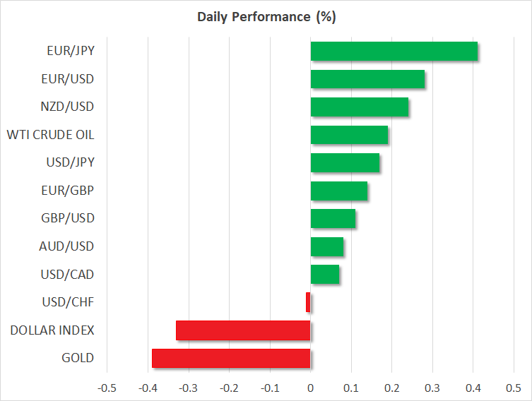
Task: Select the green EUR/JPY bar
Action: pyautogui.click(x=394, y=52)
